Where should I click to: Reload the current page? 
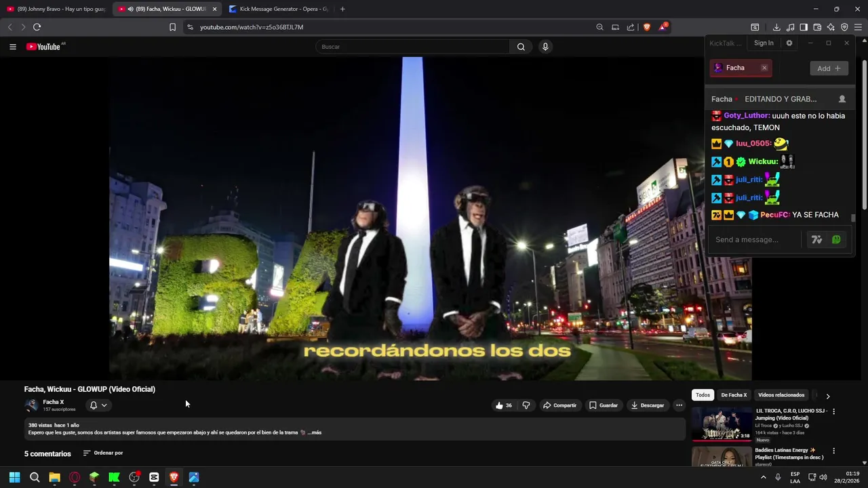pos(37,27)
